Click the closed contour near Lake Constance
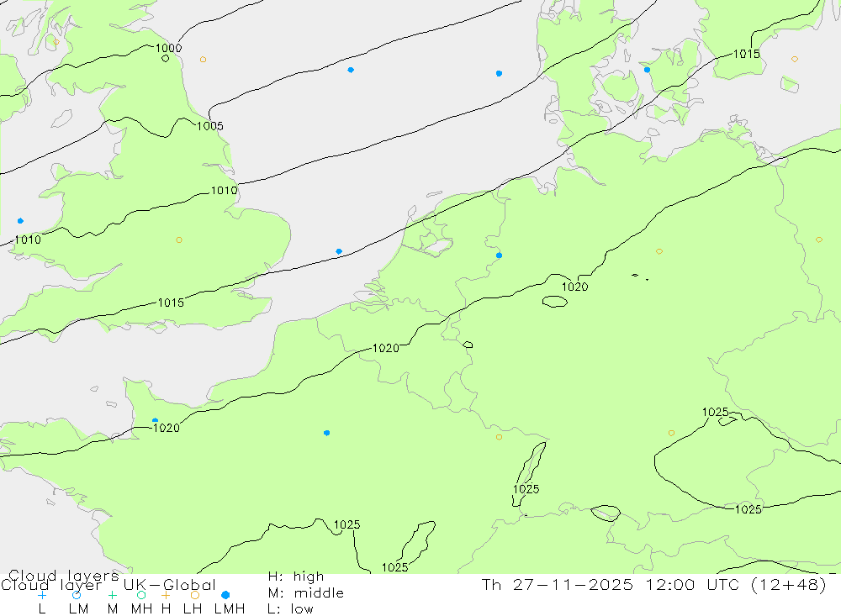Image resolution: width=841 pixels, height=616 pixels. click(x=606, y=513)
